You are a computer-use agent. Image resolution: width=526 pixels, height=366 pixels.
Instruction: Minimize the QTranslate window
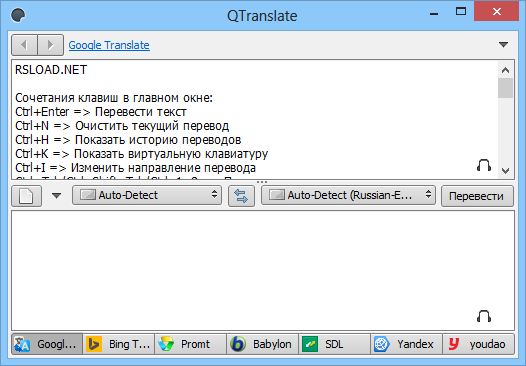point(434,14)
